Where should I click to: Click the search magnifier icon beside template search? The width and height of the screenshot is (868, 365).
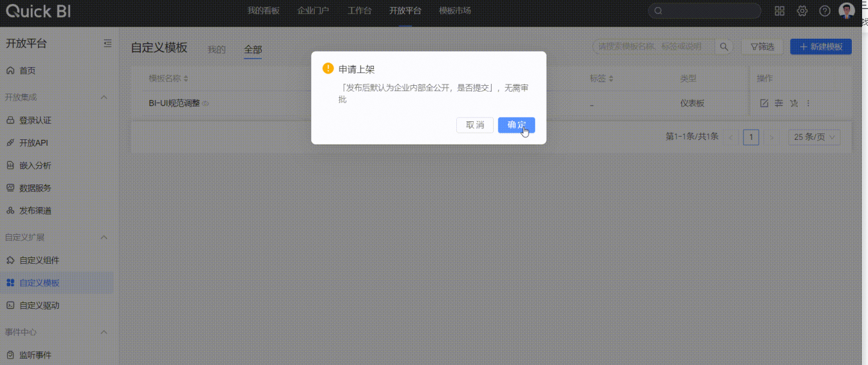coord(724,46)
